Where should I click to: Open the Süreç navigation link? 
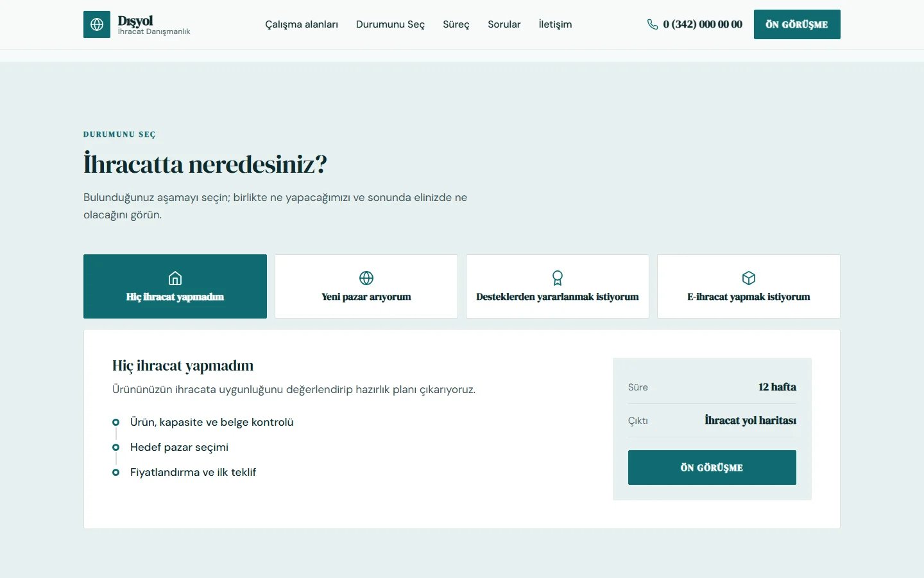456,24
